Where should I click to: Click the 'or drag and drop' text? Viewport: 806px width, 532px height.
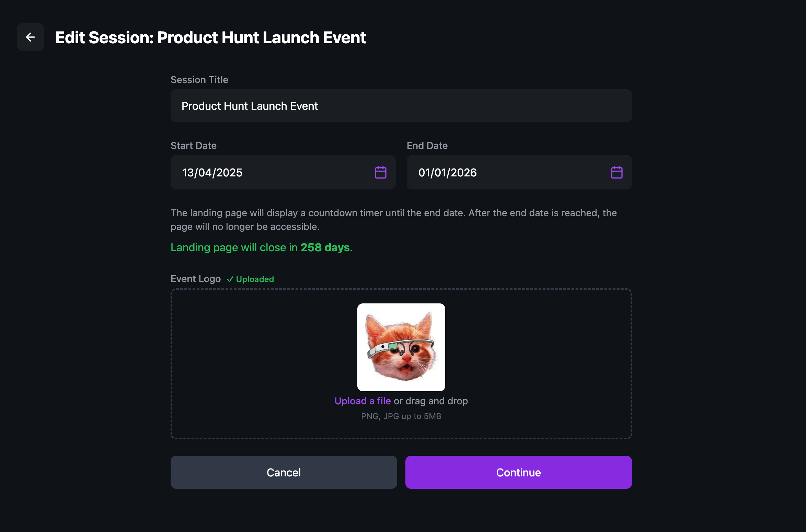point(430,401)
